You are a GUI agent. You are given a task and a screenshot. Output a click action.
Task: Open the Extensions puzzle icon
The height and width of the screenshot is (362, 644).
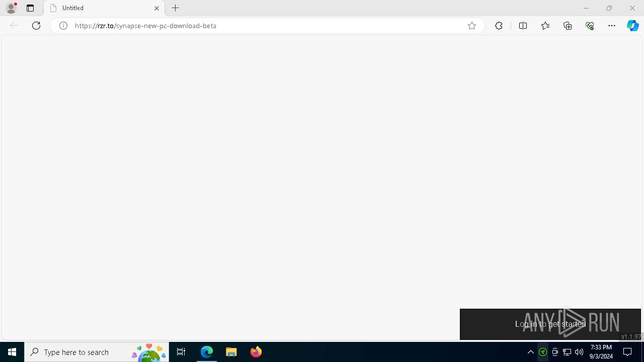(499, 26)
